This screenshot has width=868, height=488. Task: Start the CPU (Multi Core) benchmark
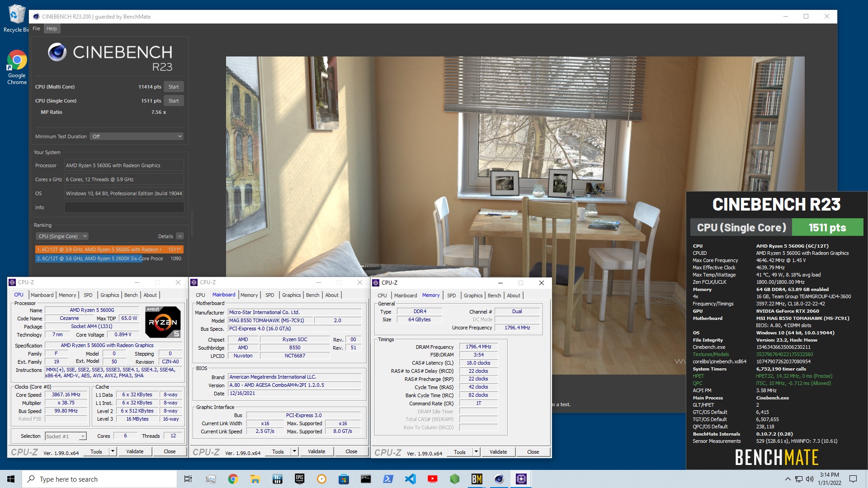pos(174,87)
